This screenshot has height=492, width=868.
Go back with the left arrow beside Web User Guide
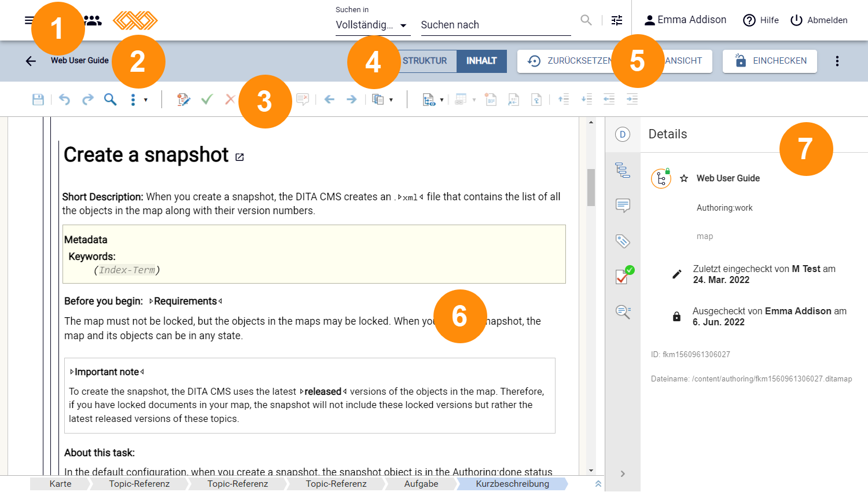click(31, 61)
